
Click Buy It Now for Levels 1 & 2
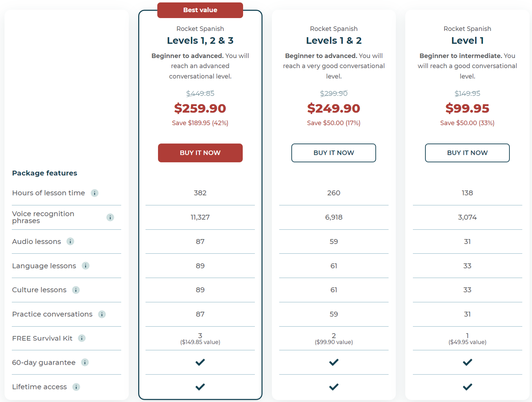[333, 153]
